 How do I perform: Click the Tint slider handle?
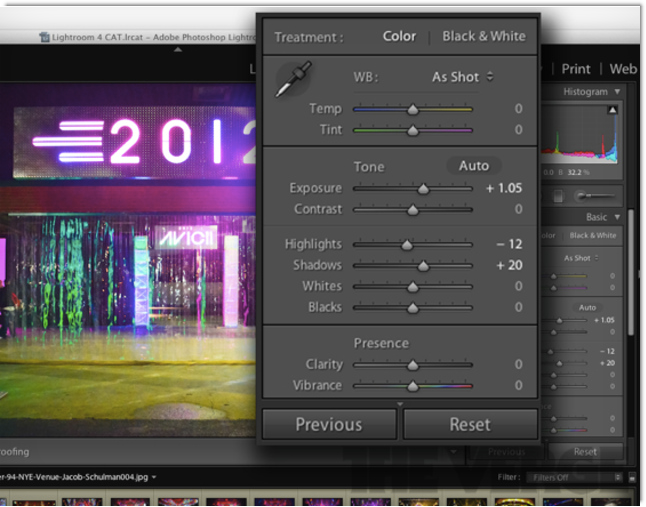[x=412, y=131]
